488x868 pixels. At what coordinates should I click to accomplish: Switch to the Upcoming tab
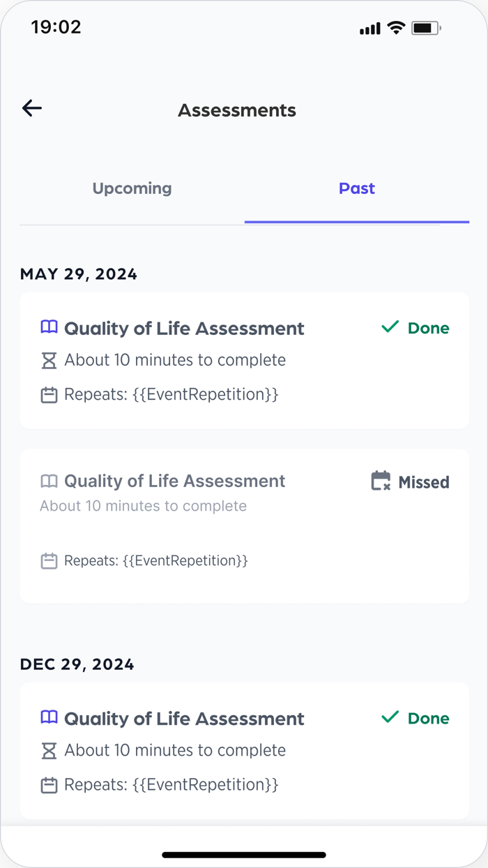click(x=132, y=188)
